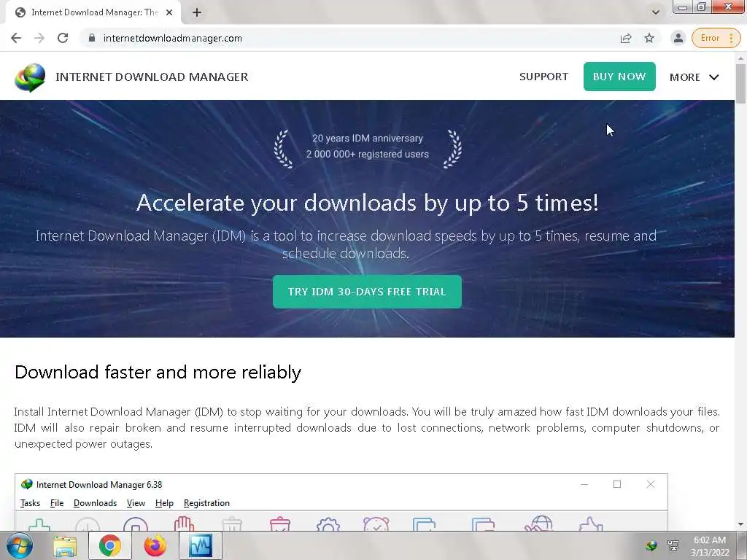Image resolution: width=747 pixels, height=560 pixels.
Task: Open the Windows Start menu
Action: [20, 545]
